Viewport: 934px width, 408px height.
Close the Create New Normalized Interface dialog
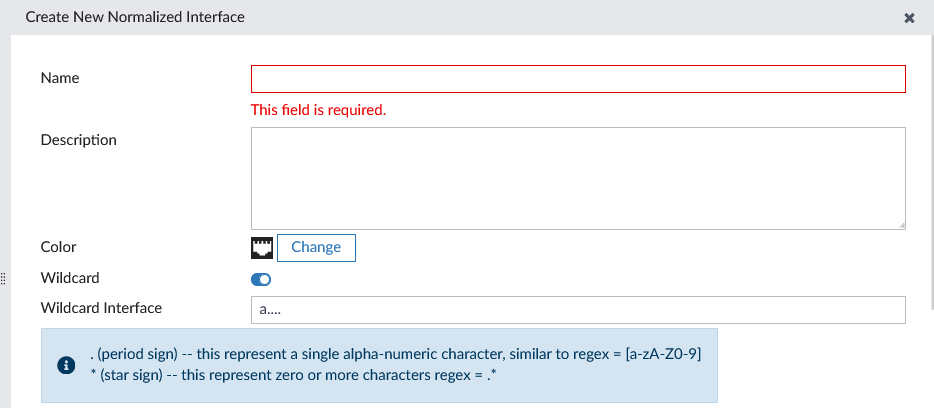point(909,18)
